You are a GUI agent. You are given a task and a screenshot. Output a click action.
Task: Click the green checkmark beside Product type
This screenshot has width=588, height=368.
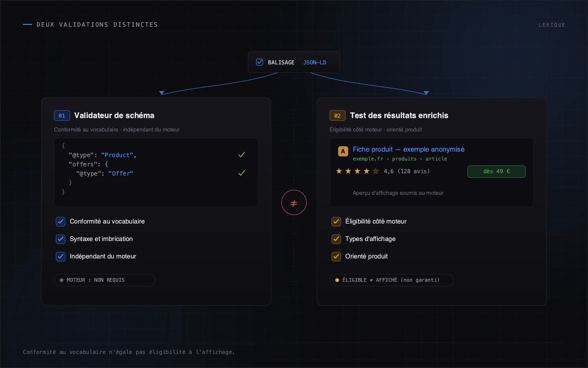pyautogui.click(x=242, y=155)
